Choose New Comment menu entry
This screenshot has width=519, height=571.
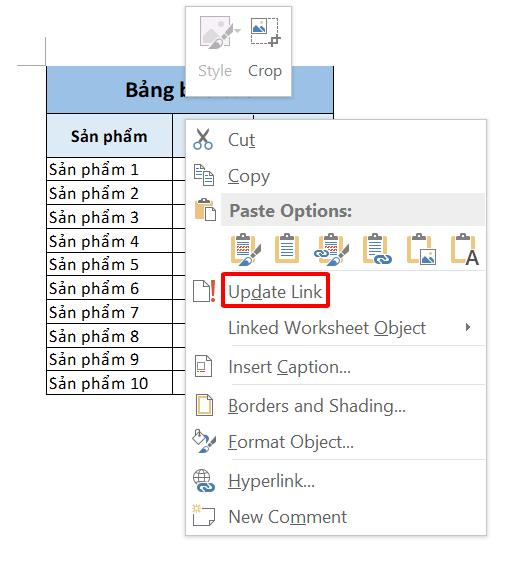pos(336,516)
